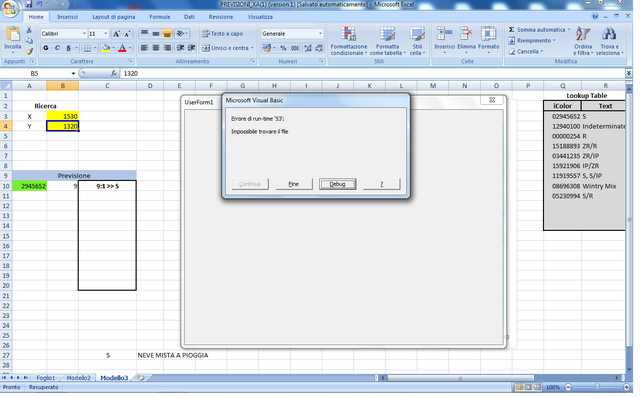The width and height of the screenshot is (640, 398).
Task: Expand the Name Box dropdown arrow
Action: [73, 73]
